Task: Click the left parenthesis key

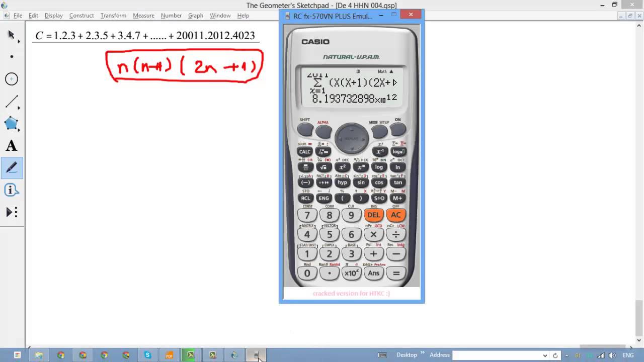Action: (342, 198)
